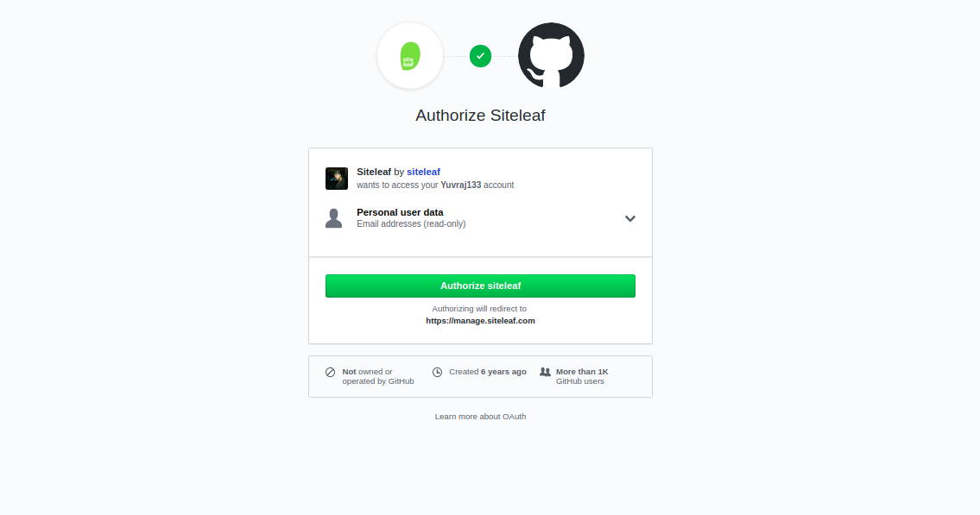
Task: Open Learn more about OAuth link
Action: pos(480,417)
